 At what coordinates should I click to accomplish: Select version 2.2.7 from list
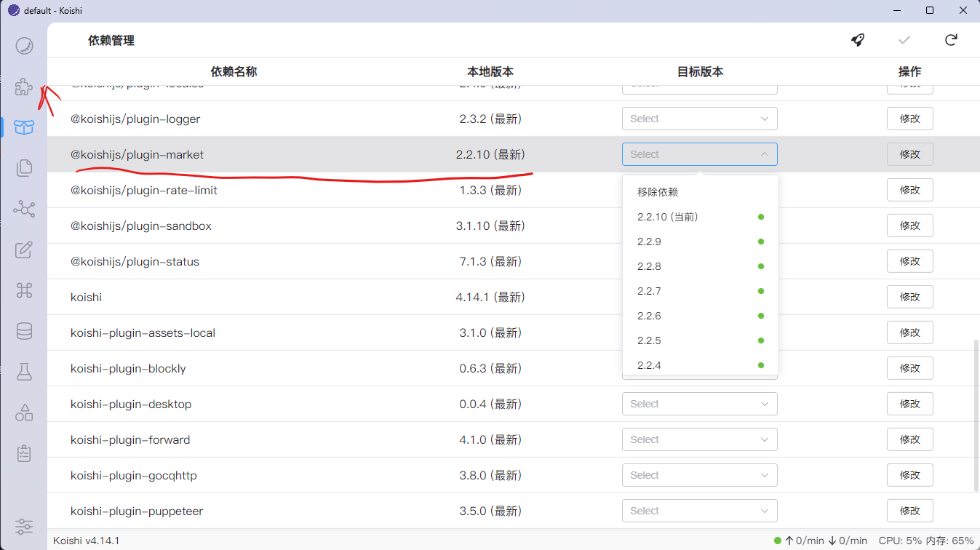coord(701,291)
